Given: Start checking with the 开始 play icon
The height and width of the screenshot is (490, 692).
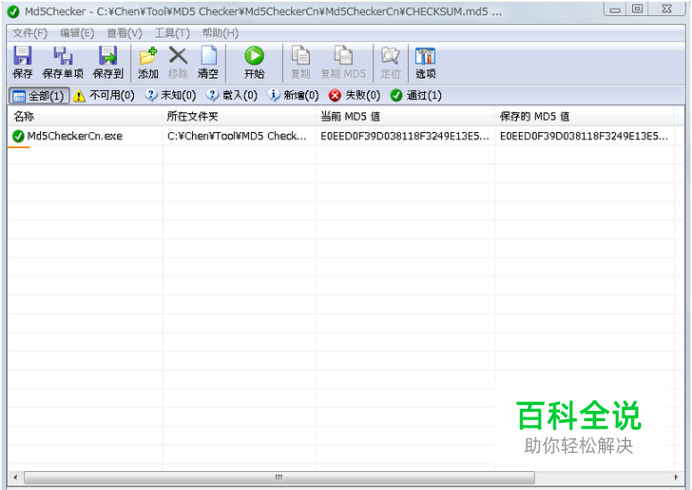Looking at the screenshot, I should [x=254, y=56].
